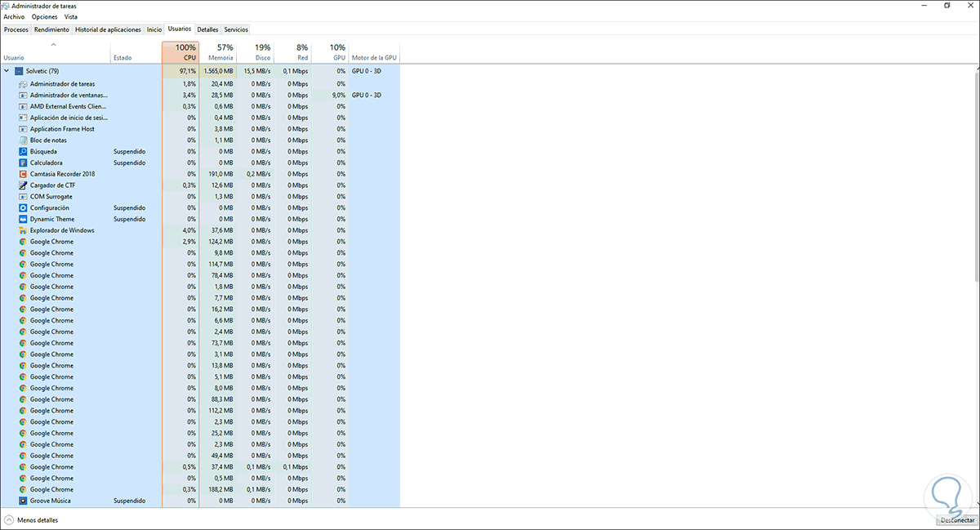This screenshot has width=980, height=530.
Task: Click the Dynamic Theme icon
Action: (x=23, y=219)
